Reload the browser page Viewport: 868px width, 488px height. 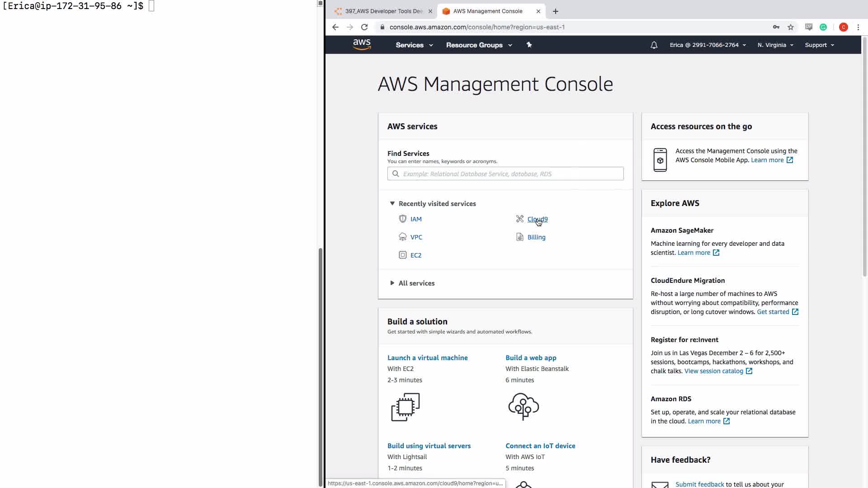(x=364, y=27)
